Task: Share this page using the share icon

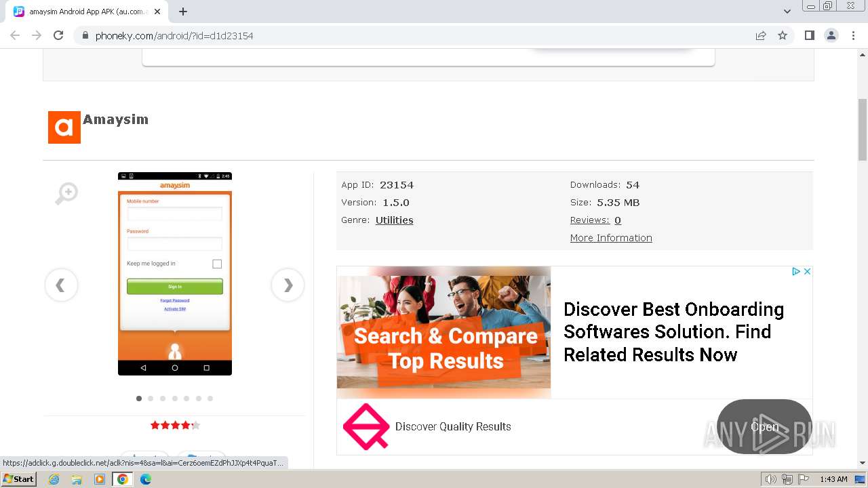Action: coord(761,35)
